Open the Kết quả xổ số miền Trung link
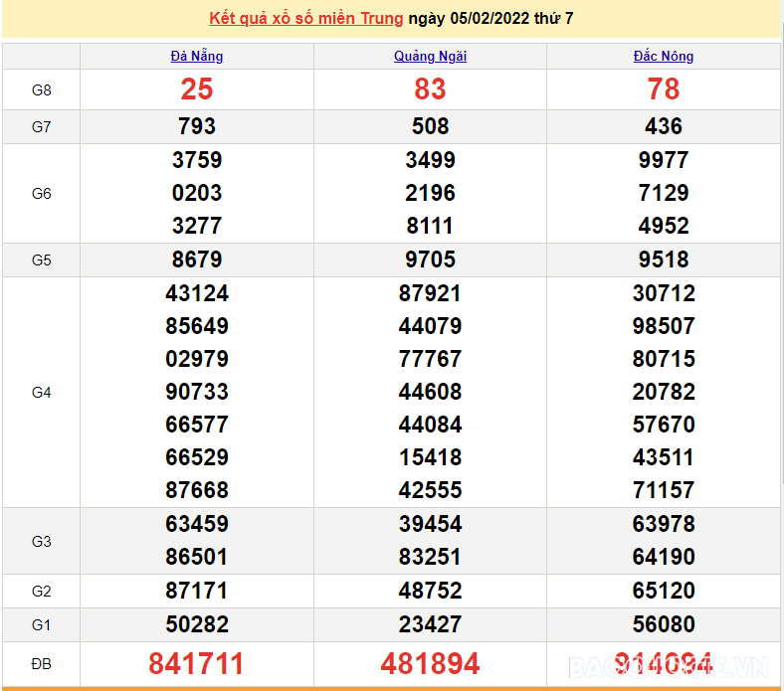The height and width of the screenshot is (691, 784). 306,18
